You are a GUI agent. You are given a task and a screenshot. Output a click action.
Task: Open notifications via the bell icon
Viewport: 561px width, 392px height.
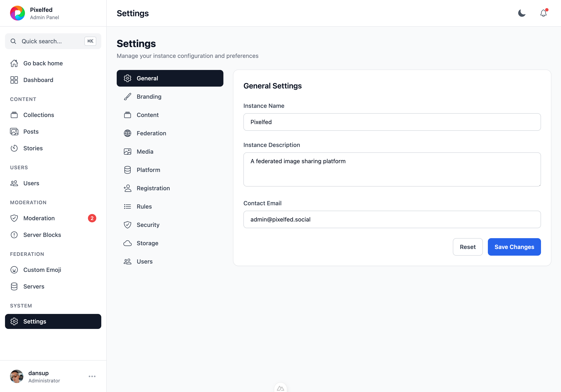[543, 13]
